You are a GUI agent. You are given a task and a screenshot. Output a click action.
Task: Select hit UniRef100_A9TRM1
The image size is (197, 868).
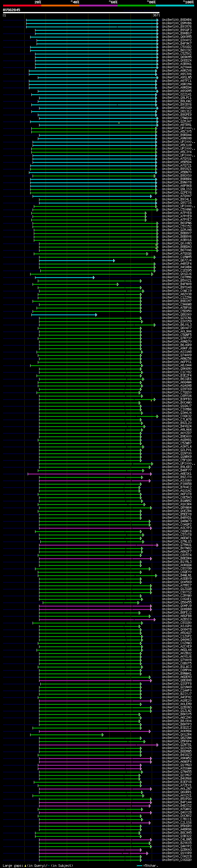click(x=176, y=125)
